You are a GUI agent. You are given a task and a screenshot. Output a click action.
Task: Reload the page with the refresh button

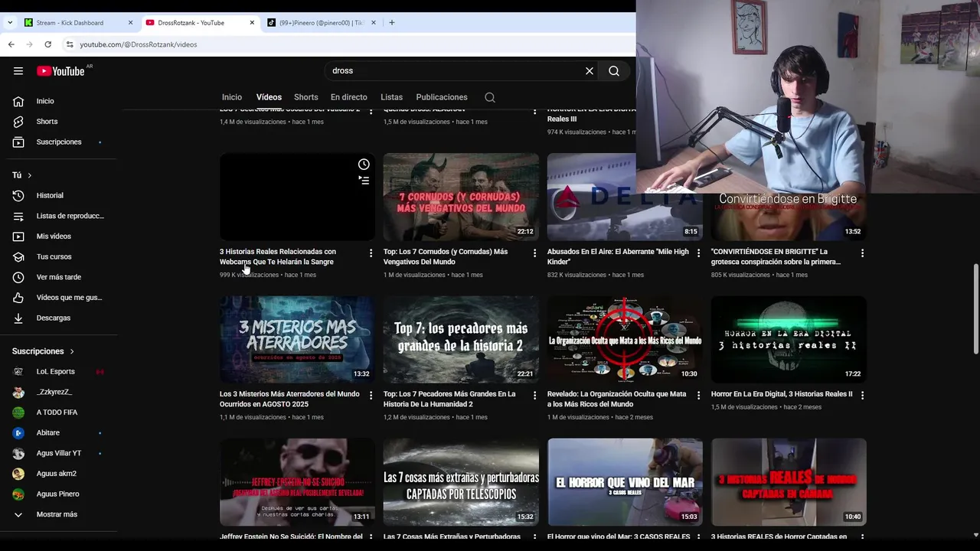[47, 44]
